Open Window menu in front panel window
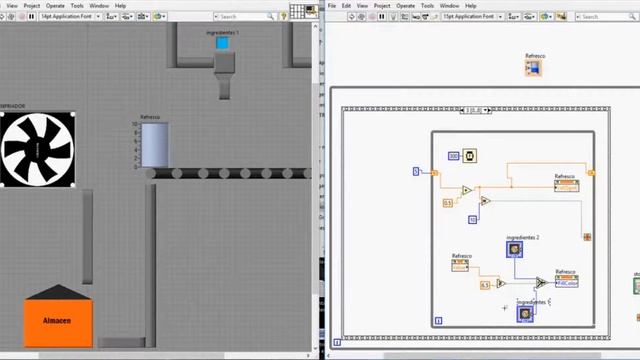Screen dimensions: 640x360 coord(99,6)
